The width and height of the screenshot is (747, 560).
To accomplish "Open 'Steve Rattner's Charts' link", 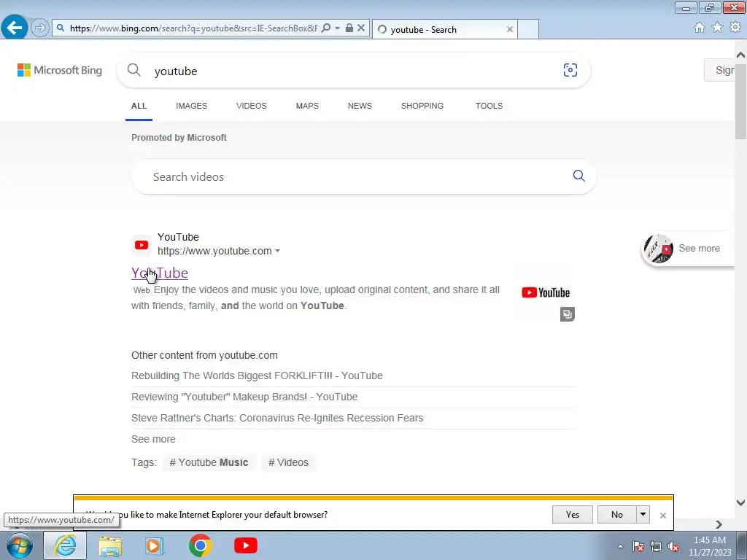I will pos(277,418).
